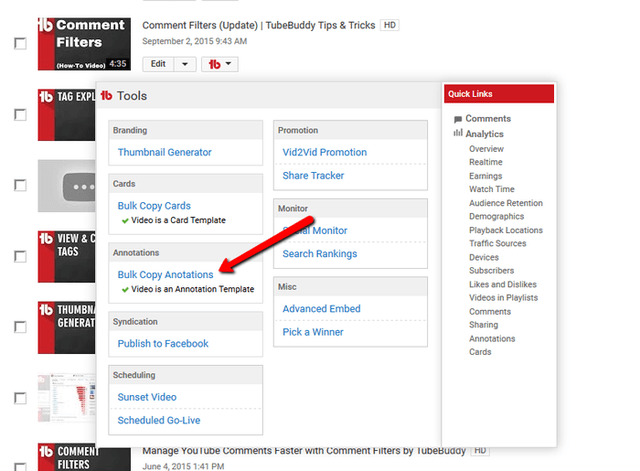Open Demographics report

pos(496,216)
